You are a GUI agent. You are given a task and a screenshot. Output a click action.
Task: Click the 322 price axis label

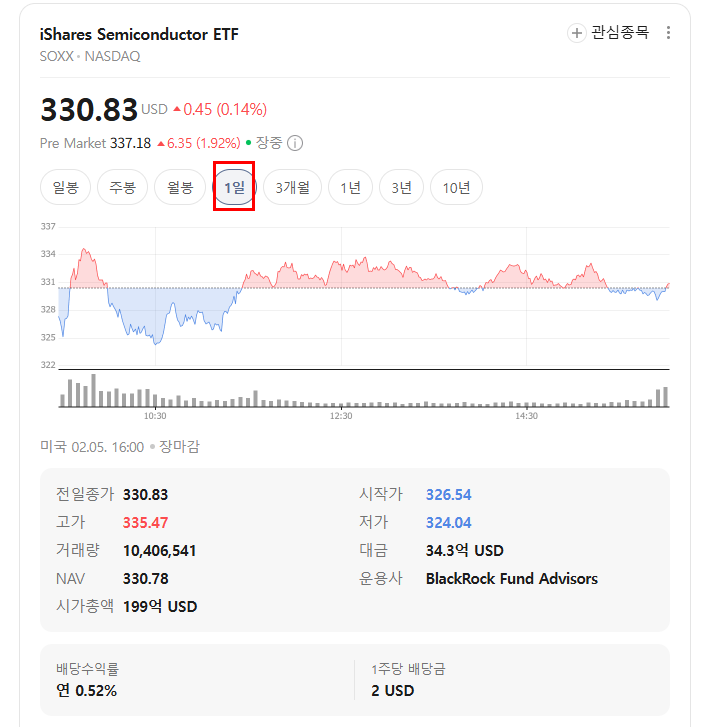point(48,365)
